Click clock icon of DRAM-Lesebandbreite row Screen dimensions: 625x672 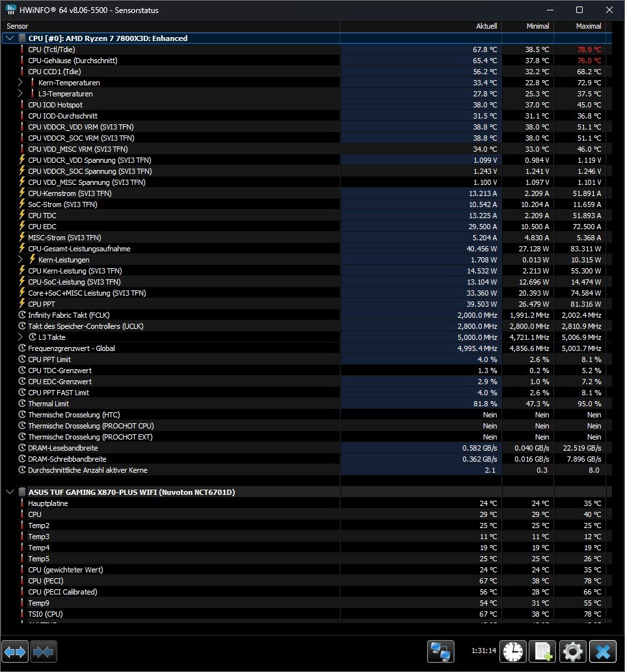click(x=22, y=448)
